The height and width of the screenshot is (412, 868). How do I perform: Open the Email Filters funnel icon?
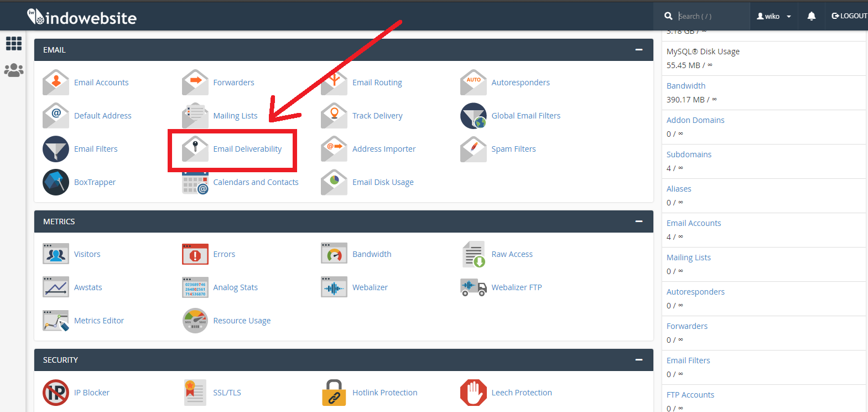[x=56, y=149]
